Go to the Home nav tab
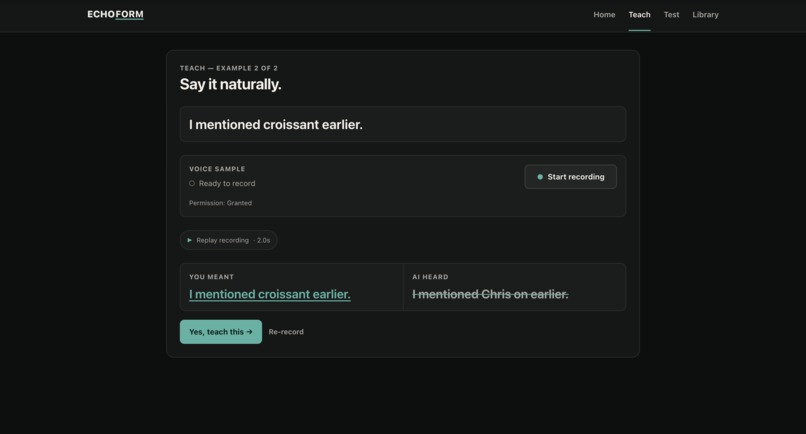Screen dimensions: 806x434 click(604, 14)
